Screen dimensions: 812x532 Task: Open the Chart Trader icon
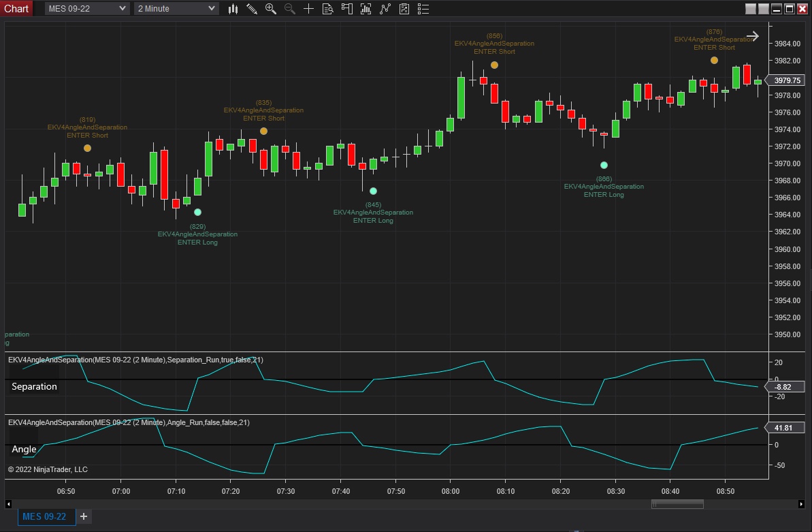[x=347, y=9]
